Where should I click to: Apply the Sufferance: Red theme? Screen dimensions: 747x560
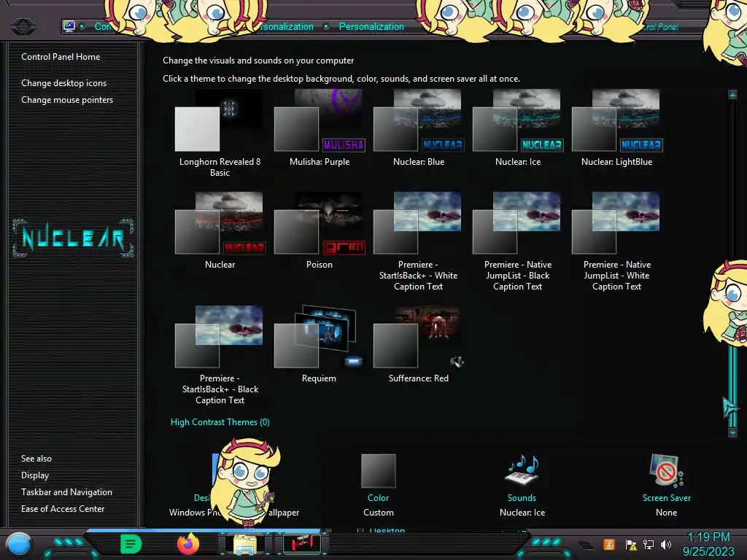[x=418, y=345]
